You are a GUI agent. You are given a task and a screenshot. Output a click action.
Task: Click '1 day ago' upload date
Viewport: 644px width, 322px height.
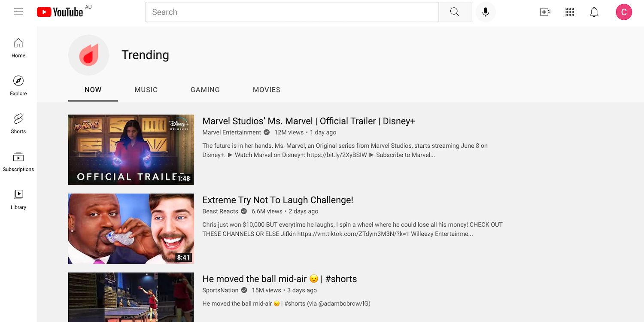pyautogui.click(x=323, y=132)
